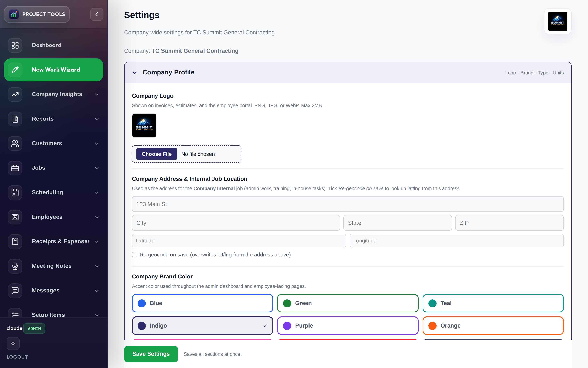Click the Reports document icon
The width and height of the screenshot is (588, 368).
point(15,119)
